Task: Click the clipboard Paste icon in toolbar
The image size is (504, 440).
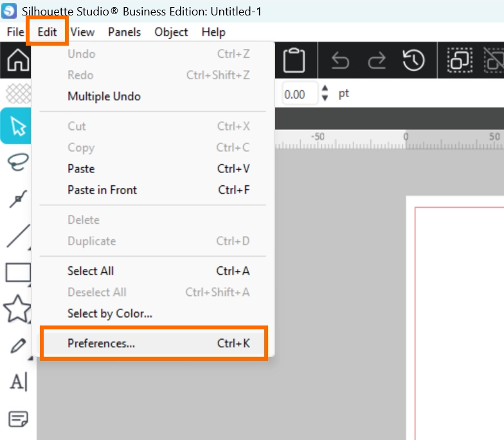Action: pyautogui.click(x=294, y=60)
